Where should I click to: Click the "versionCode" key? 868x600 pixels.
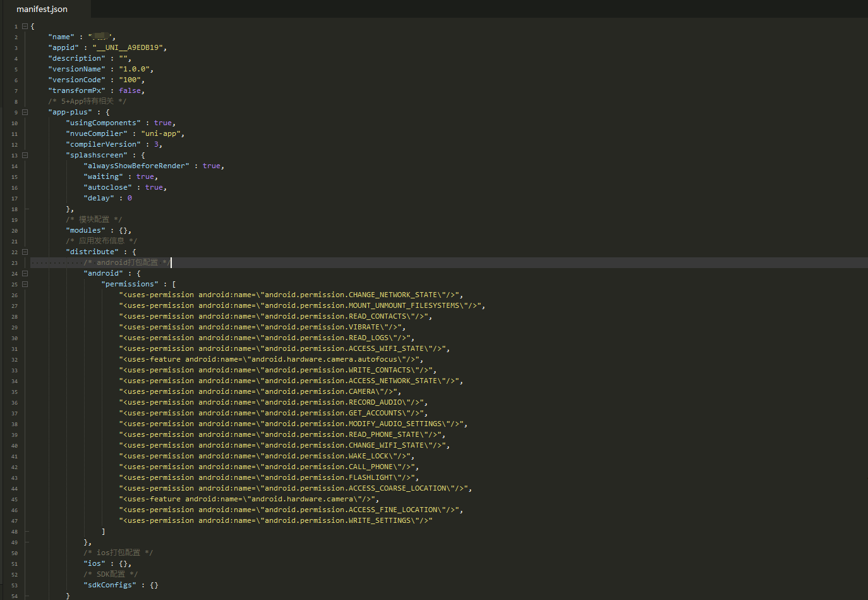pyautogui.click(x=76, y=80)
